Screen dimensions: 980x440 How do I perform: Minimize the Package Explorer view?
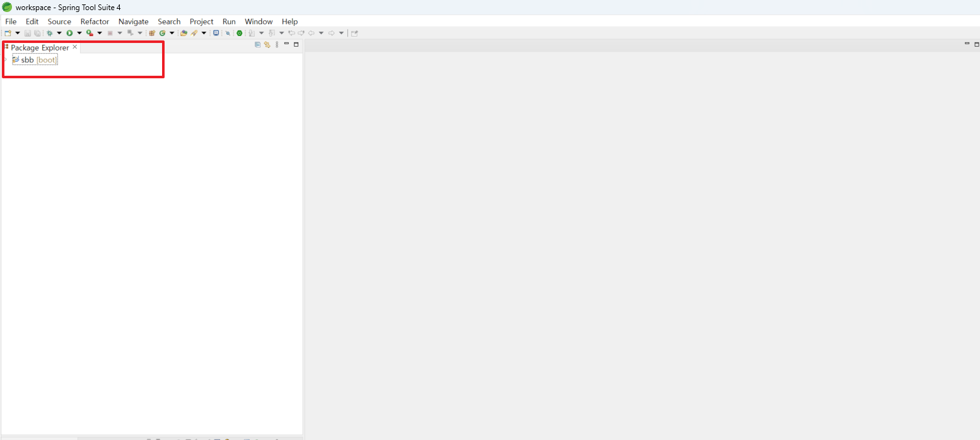pos(286,44)
